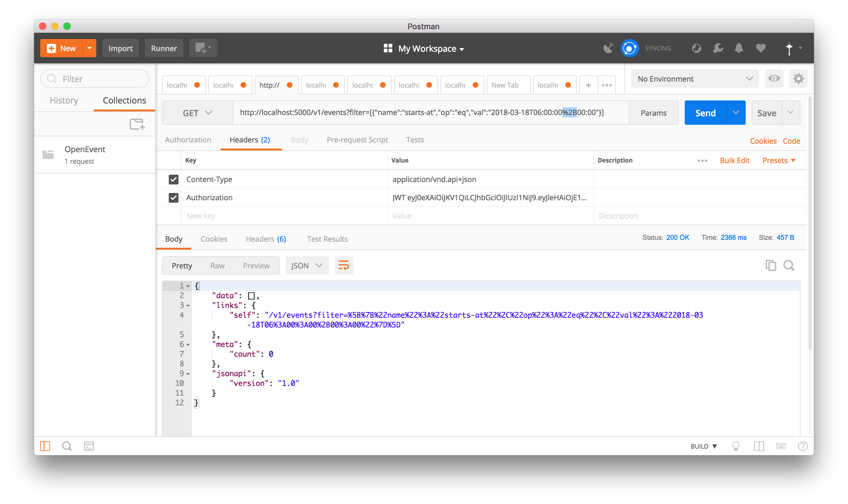
Task: Switch response view to Preview
Action: 256,266
